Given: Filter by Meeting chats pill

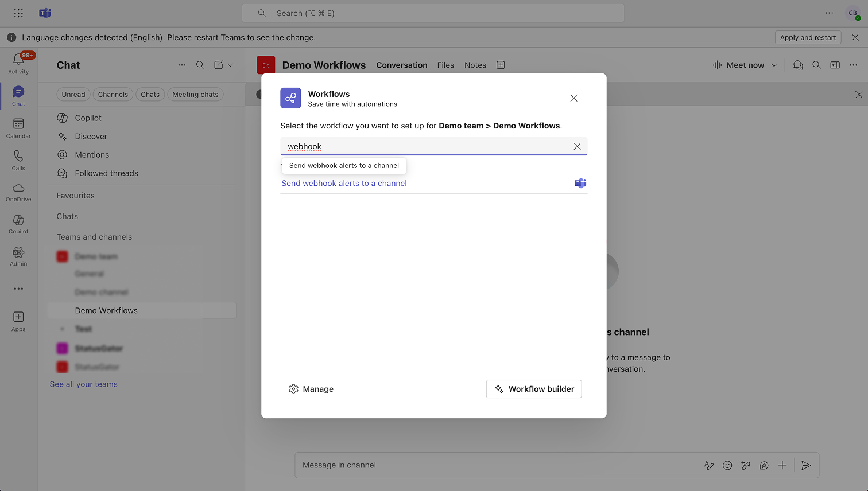Looking at the screenshot, I should click(195, 95).
